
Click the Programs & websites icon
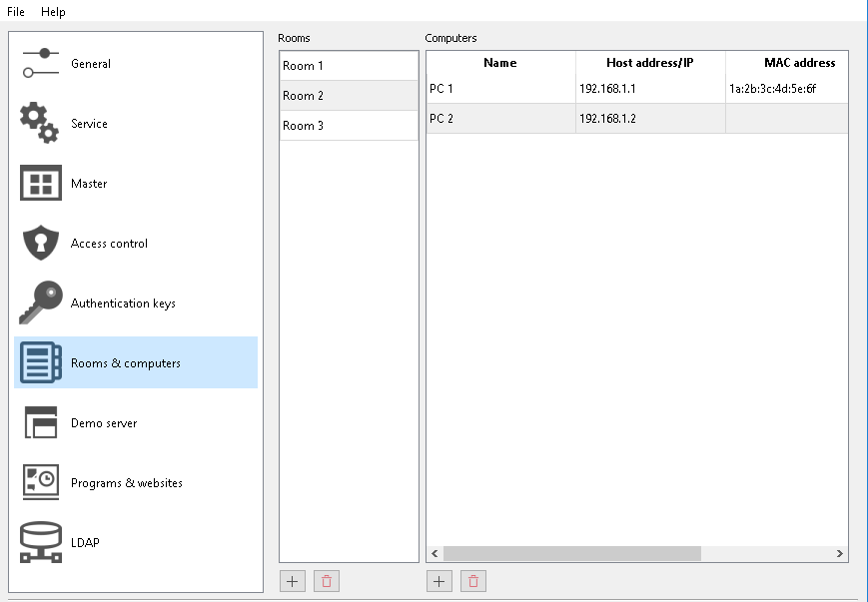tap(40, 482)
